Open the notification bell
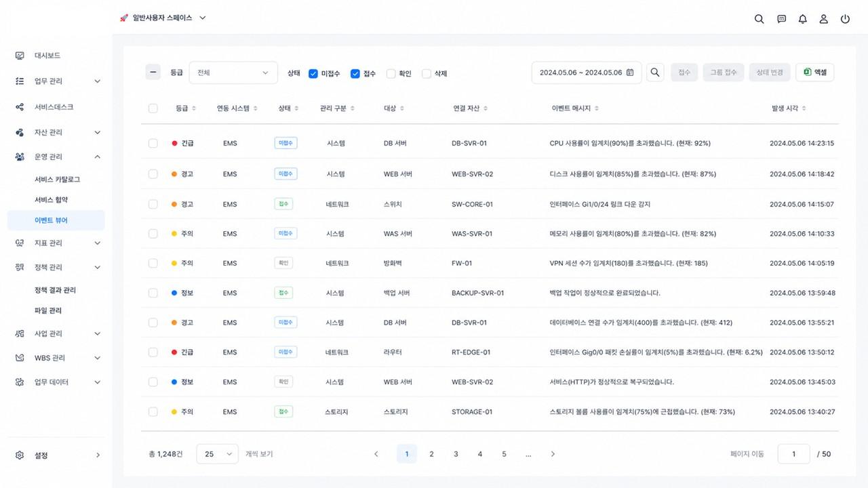868x488 pixels. (803, 19)
